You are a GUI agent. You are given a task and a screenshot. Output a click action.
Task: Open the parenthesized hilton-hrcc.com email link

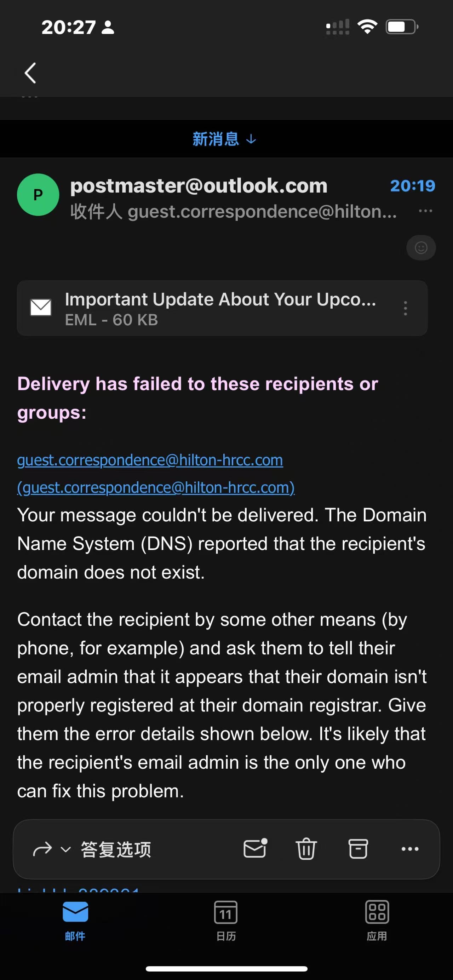156,488
